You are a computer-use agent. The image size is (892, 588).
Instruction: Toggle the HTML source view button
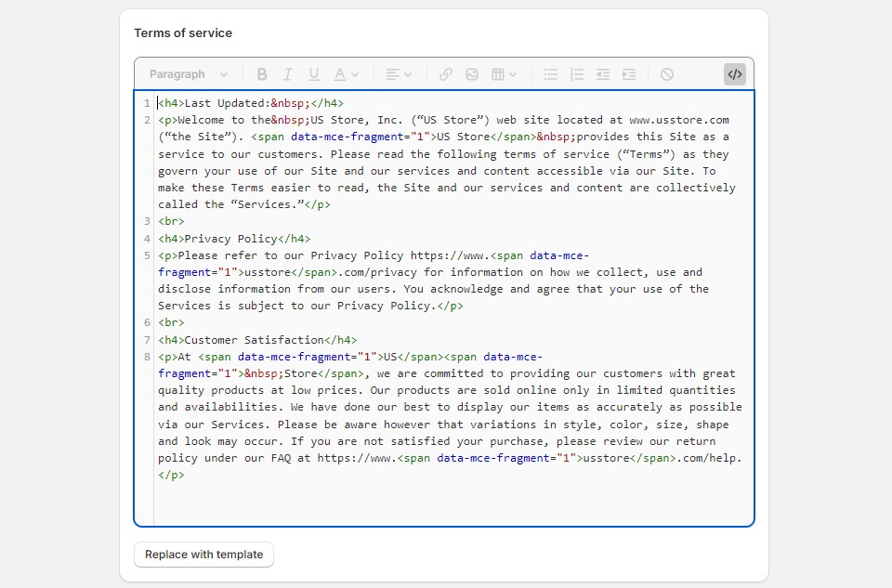click(735, 74)
